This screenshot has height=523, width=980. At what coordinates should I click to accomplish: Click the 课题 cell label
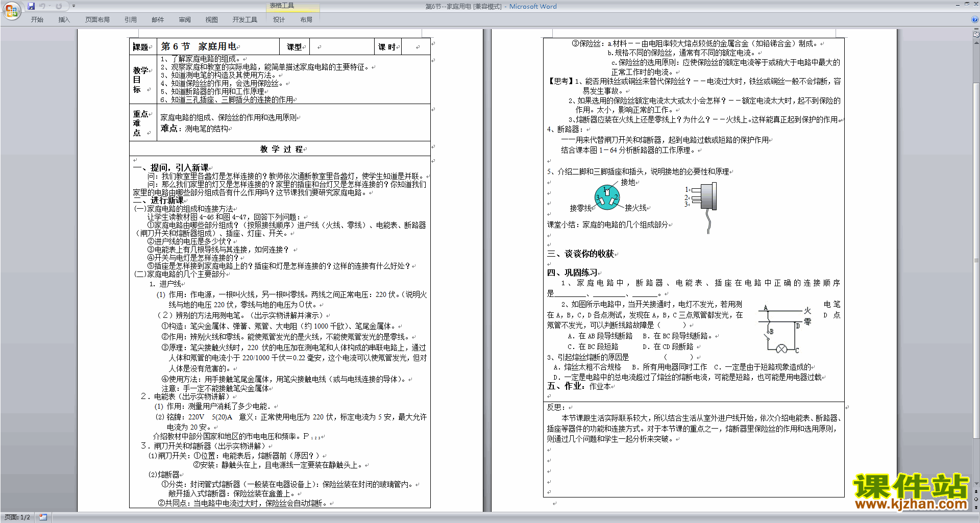click(x=141, y=47)
